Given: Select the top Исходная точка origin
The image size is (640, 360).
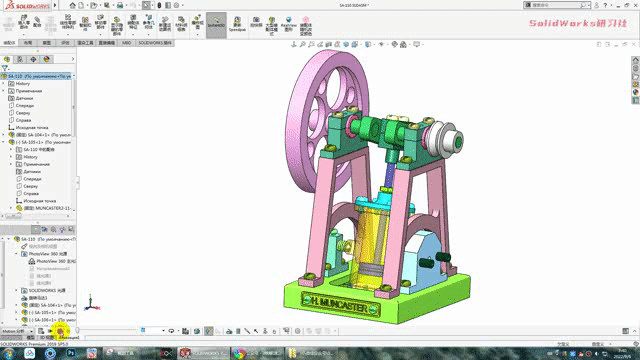Looking at the screenshot, I should tap(31, 128).
